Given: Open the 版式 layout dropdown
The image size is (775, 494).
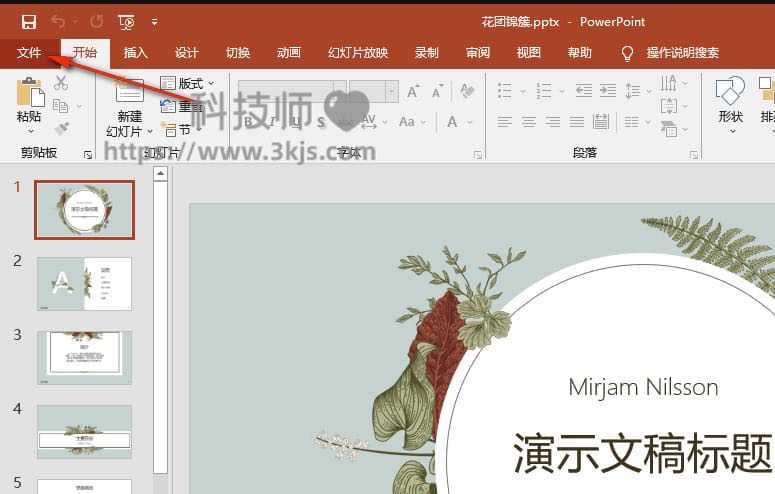Looking at the screenshot, I should coord(187,83).
